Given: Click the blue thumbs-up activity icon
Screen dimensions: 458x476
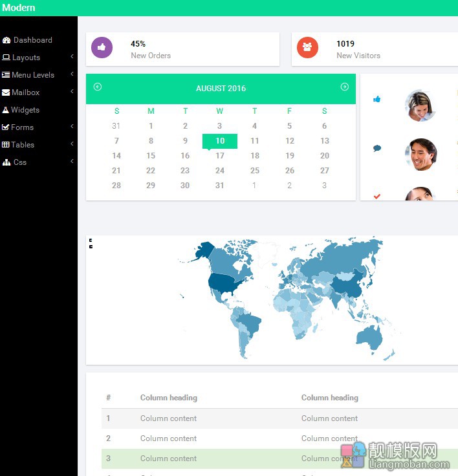Looking at the screenshot, I should (376, 99).
